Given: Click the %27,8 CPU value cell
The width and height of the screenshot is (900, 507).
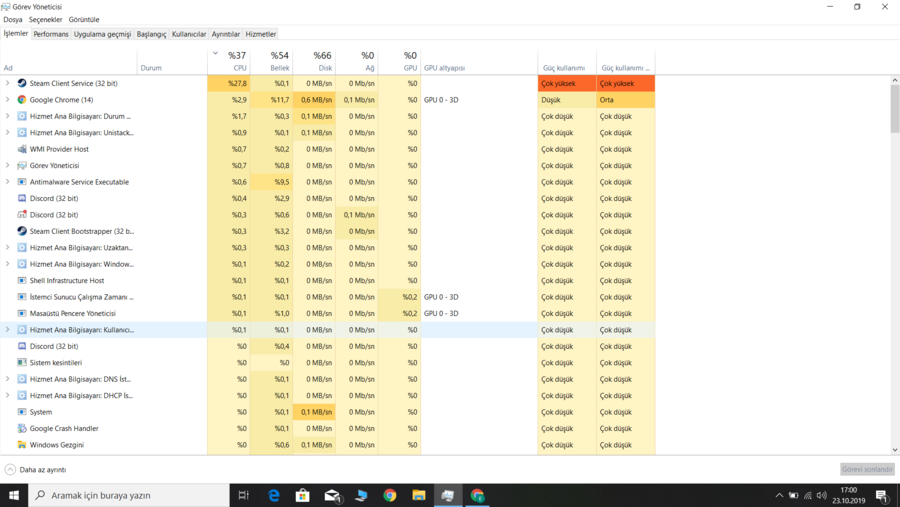Looking at the screenshot, I should pos(228,83).
